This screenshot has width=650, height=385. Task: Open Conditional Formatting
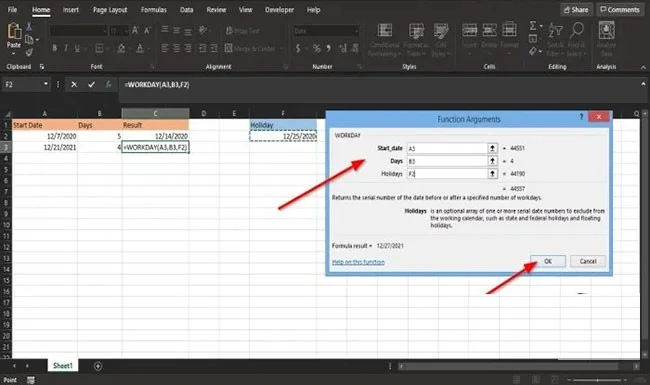385,40
